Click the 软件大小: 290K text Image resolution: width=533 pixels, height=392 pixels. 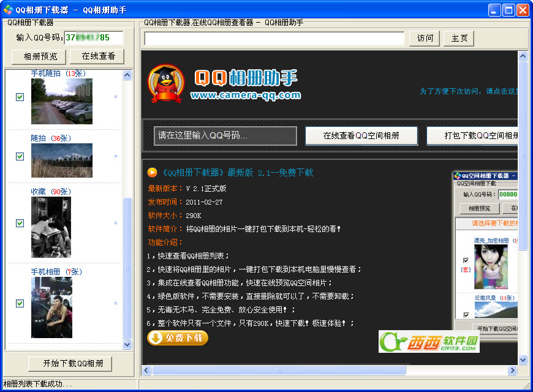(x=175, y=216)
